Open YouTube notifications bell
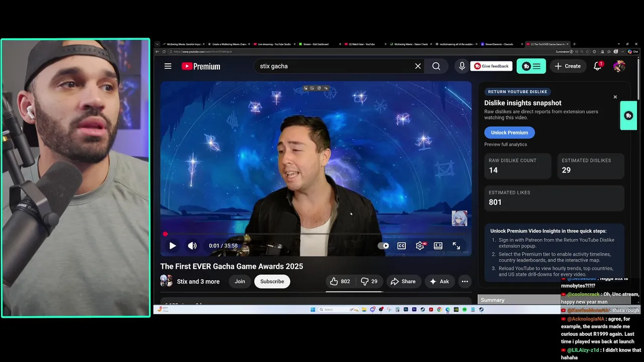Viewport: 644px width, 362px height. [598, 66]
